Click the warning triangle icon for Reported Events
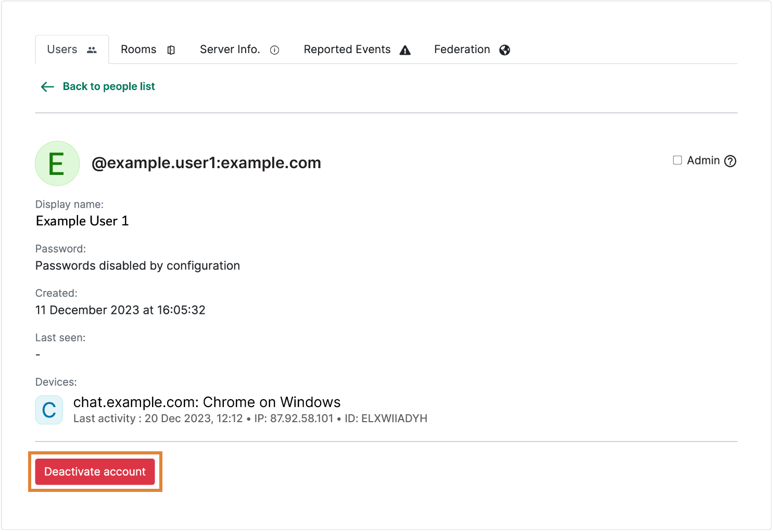 (x=405, y=50)
